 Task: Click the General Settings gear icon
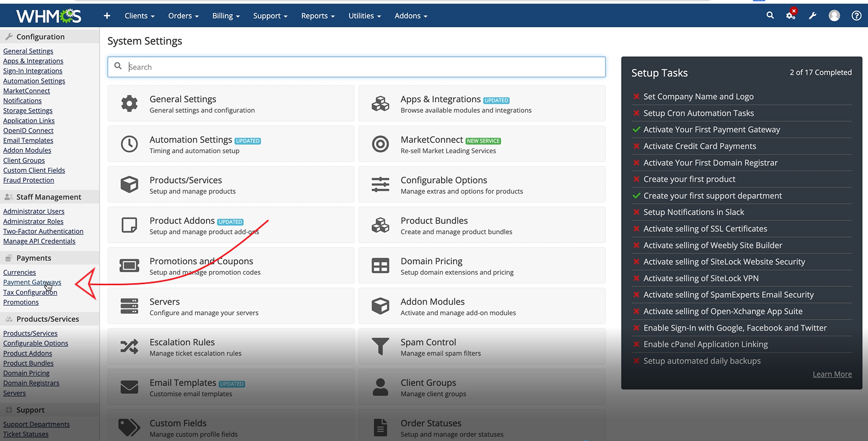point(129,103)
